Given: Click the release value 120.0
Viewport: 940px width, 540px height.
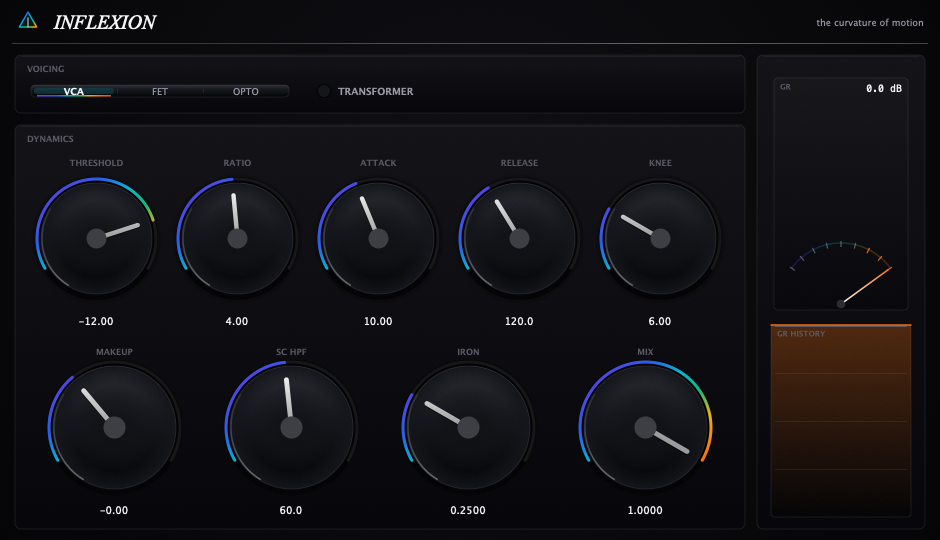Looking at the screenshot, I should click(x=519, y=321).
